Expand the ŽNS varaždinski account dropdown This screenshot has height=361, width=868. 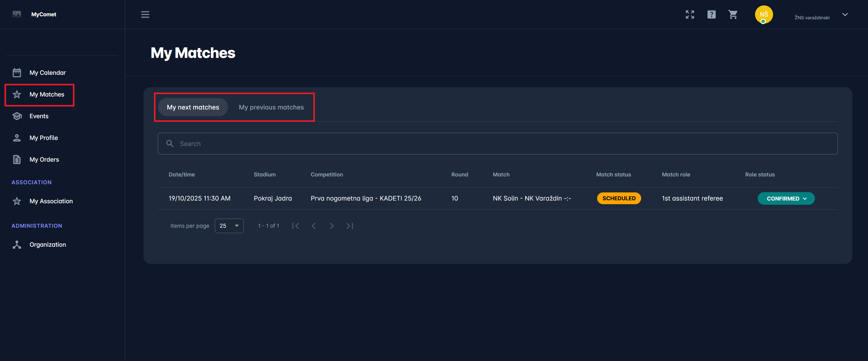(x=844, y=14)
